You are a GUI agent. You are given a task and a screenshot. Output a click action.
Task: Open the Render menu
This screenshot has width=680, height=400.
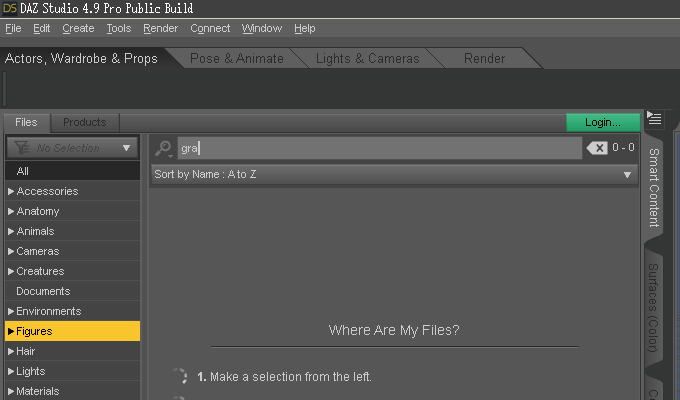click(x=160, y=28)
